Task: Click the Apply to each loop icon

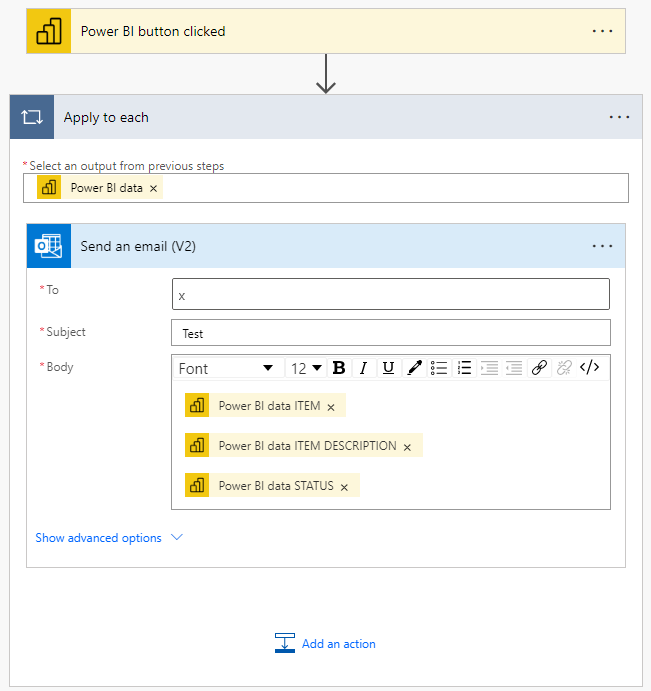Action: [x=32, y=117]
